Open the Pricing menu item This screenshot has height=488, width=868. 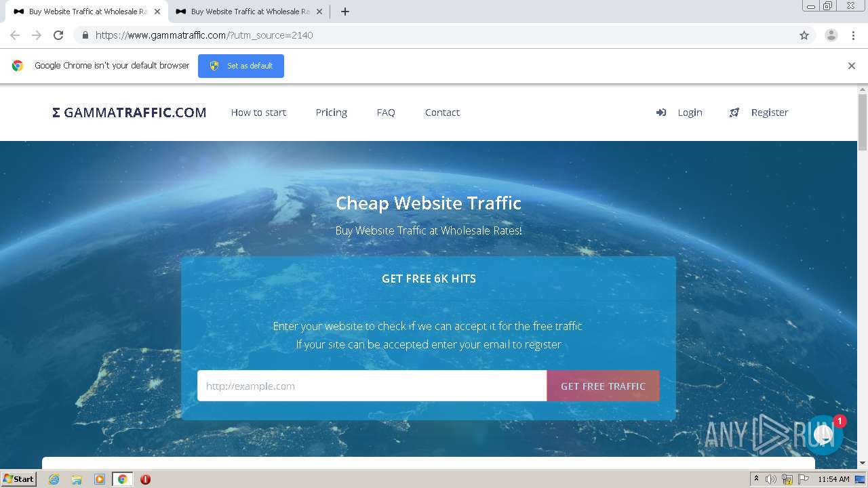[x=332, y=113]
